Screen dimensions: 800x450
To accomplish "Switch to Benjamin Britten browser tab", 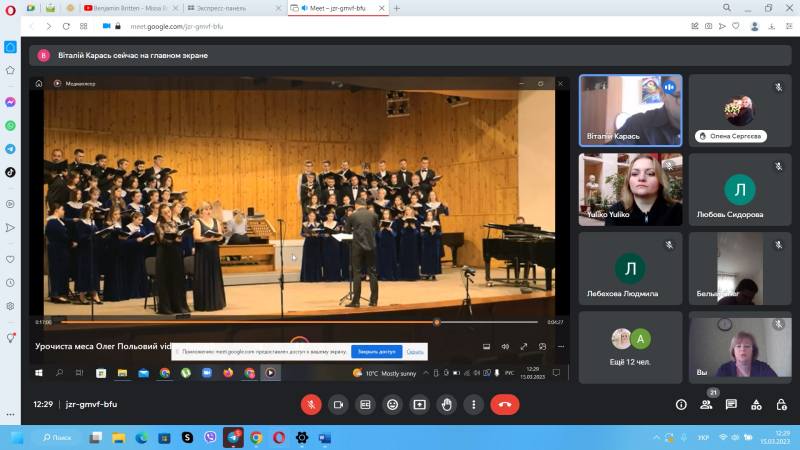I will tap(130, 8).
